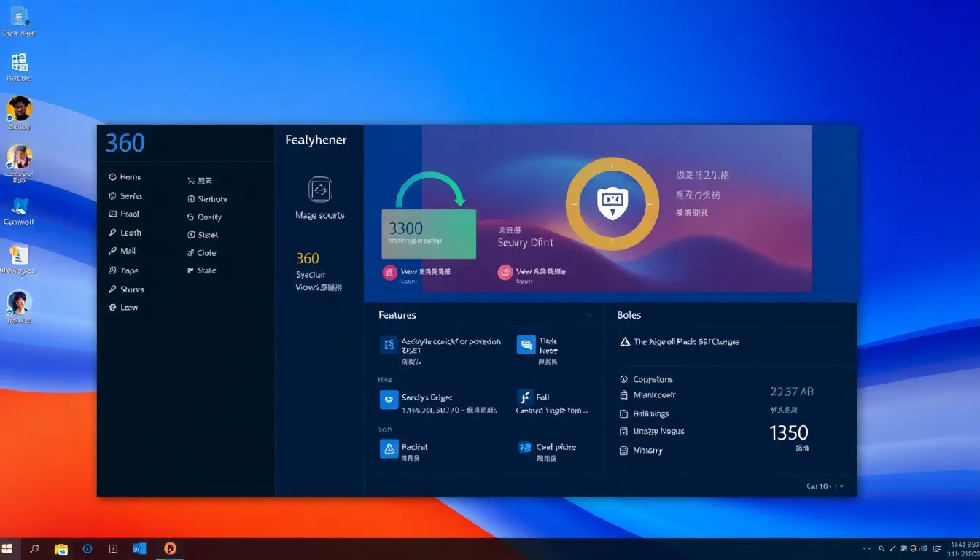Select the Mianlcoetr list item
980x560 pixels.
click(x=647, y=394)
